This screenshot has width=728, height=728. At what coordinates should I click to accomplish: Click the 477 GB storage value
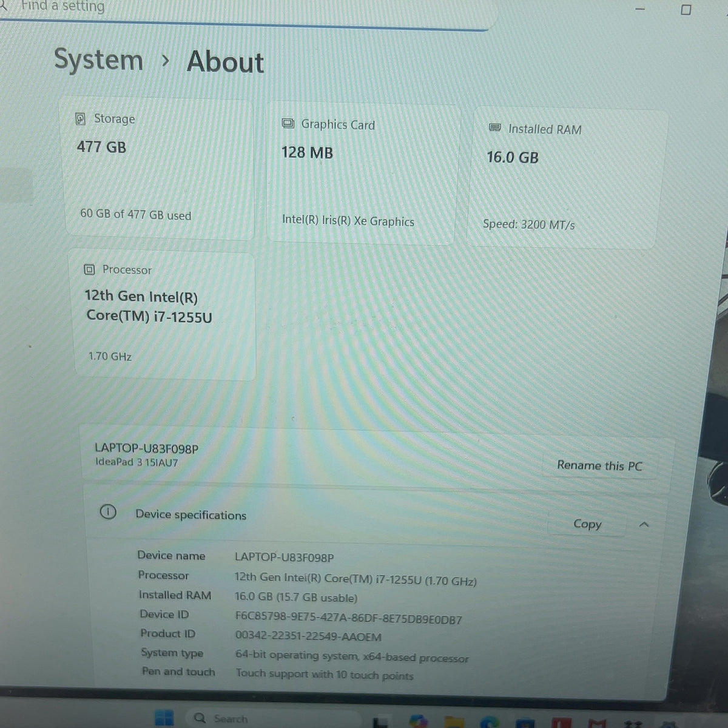coord(101,147)
